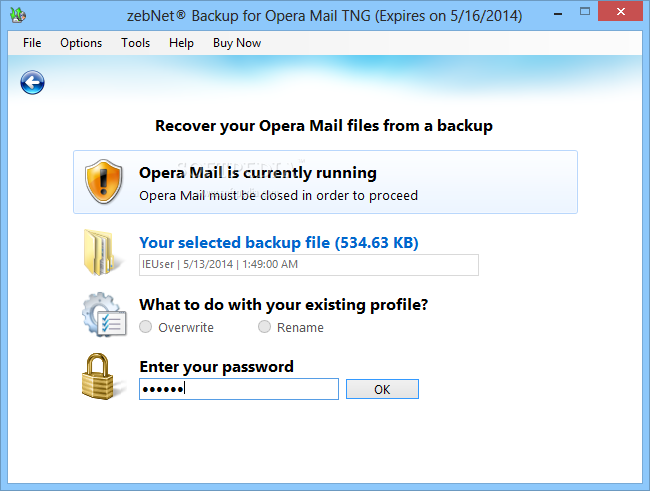This screenshot has height=491, width=650.
Task: Click 'Opera Mail must be closed in order to proceed' text
Action: tap(279, 195)
